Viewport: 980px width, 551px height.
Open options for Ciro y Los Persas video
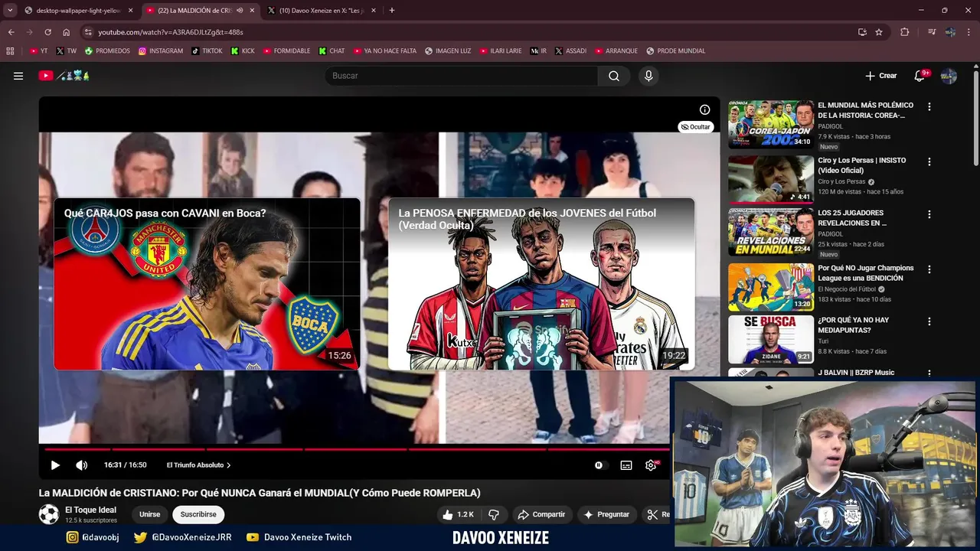[x=929, y=162]
